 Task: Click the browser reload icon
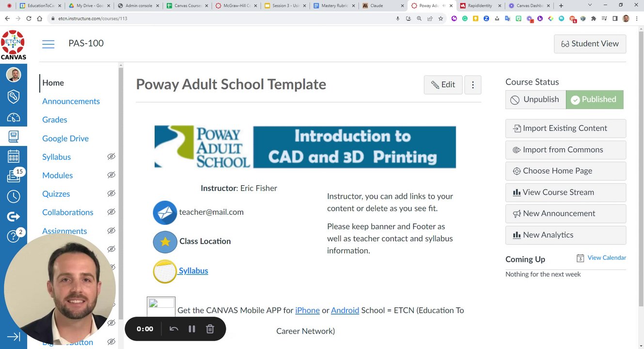coord(29,18)
